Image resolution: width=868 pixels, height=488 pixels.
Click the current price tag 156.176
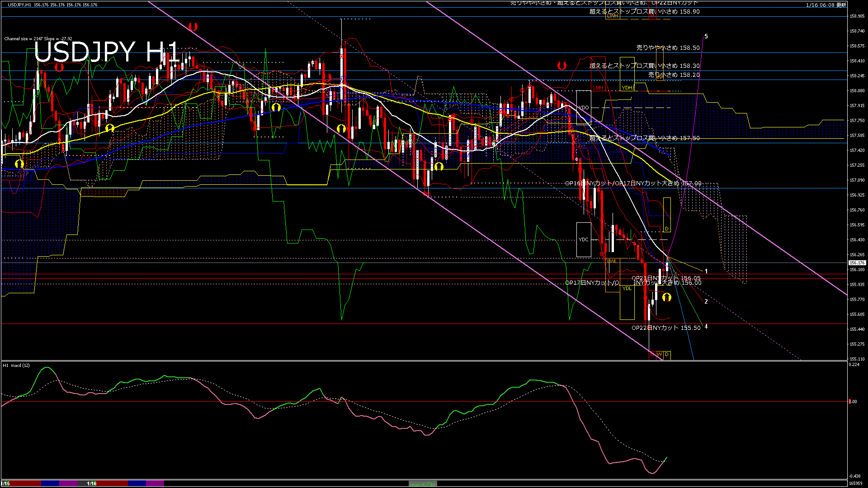point(857,263)
